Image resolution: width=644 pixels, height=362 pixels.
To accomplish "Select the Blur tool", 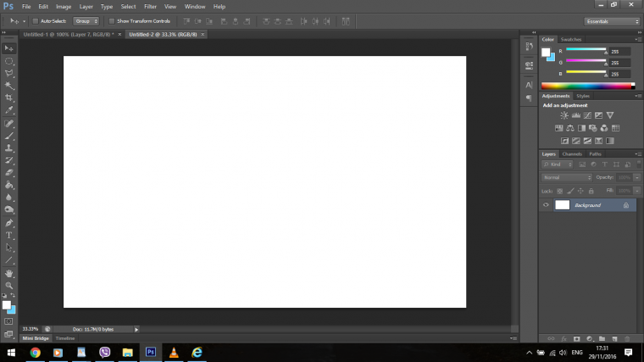I will (8, 198).
